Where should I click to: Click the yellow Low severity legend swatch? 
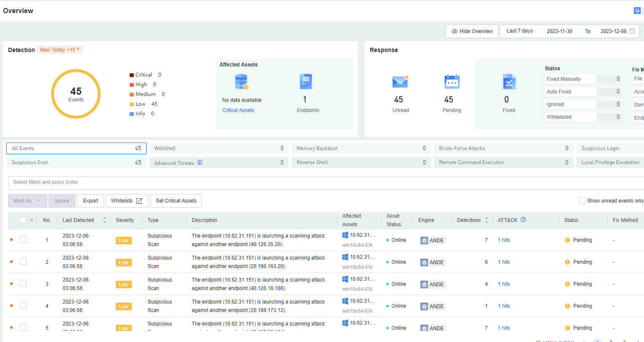pos(132,104)
